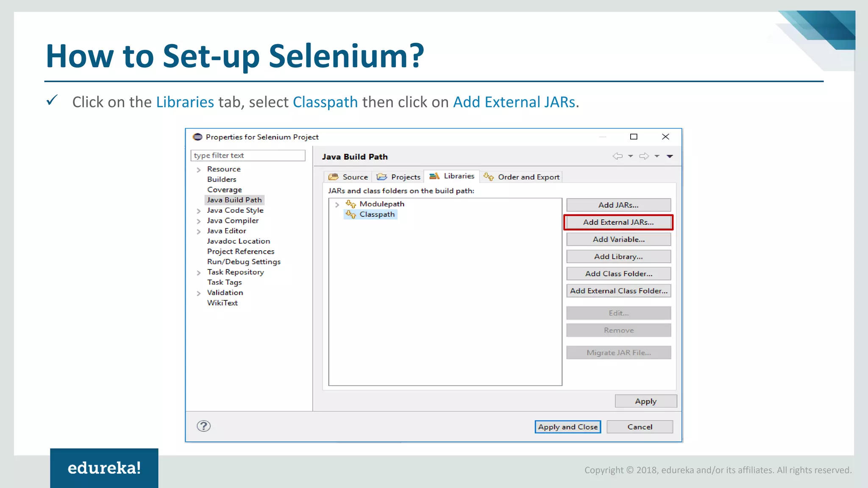Image resolution: width=868 pixels, height=488 pixels.
Task: Select Java Editor in the tree
Action: coord(226,231)
